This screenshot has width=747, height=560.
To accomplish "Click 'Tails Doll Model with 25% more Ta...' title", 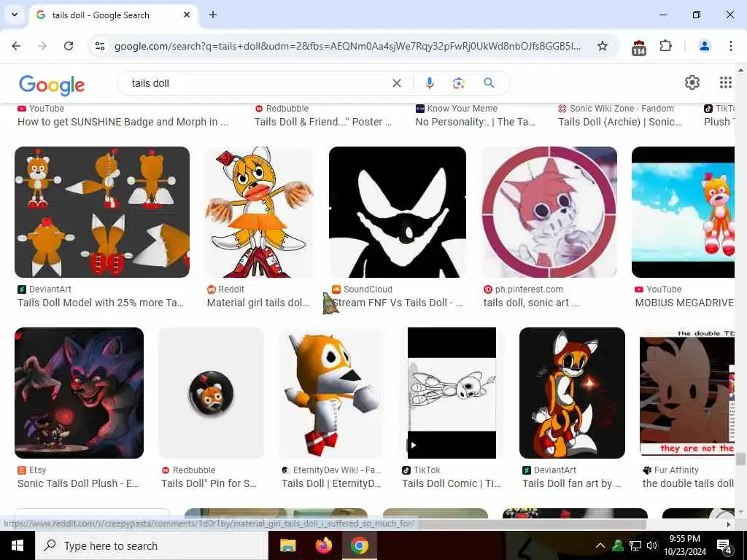I will coord(101,303).
